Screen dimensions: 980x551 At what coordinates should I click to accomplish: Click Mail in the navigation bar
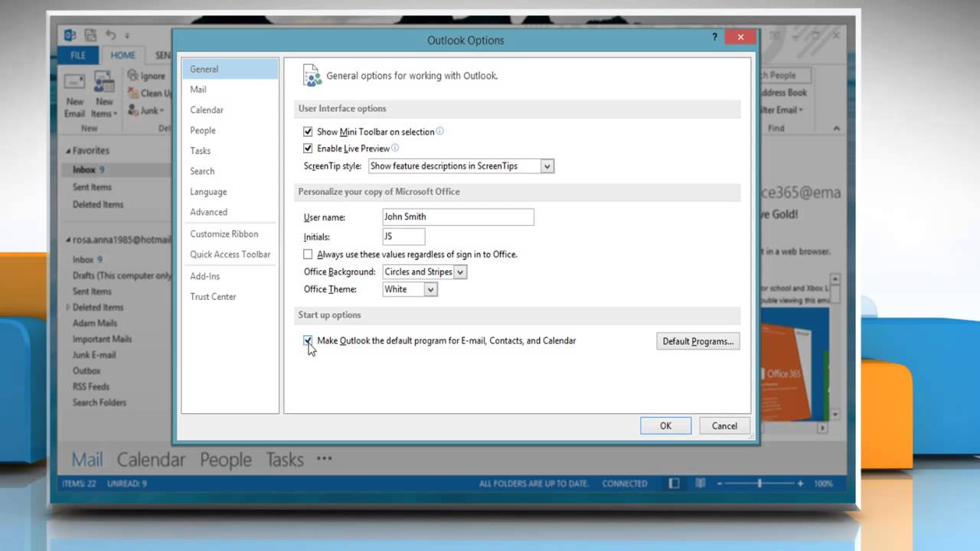tap(87, 459)
